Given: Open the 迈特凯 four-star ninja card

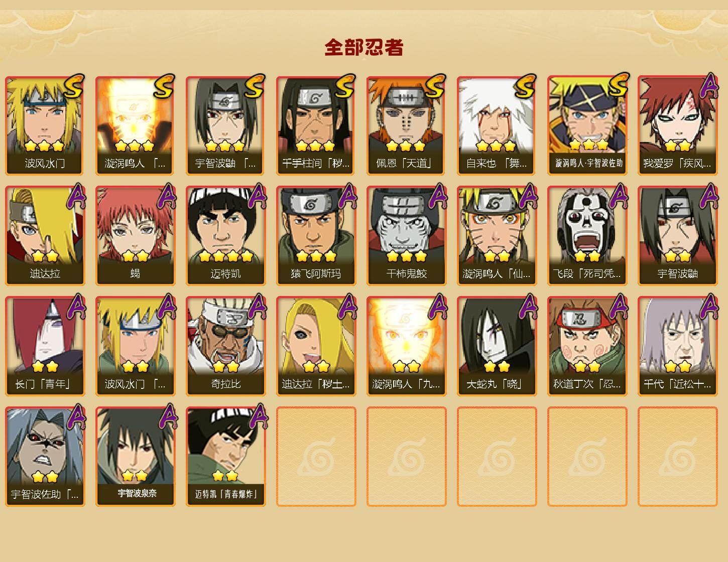Looking at the screenshot, I should [225, 236].
